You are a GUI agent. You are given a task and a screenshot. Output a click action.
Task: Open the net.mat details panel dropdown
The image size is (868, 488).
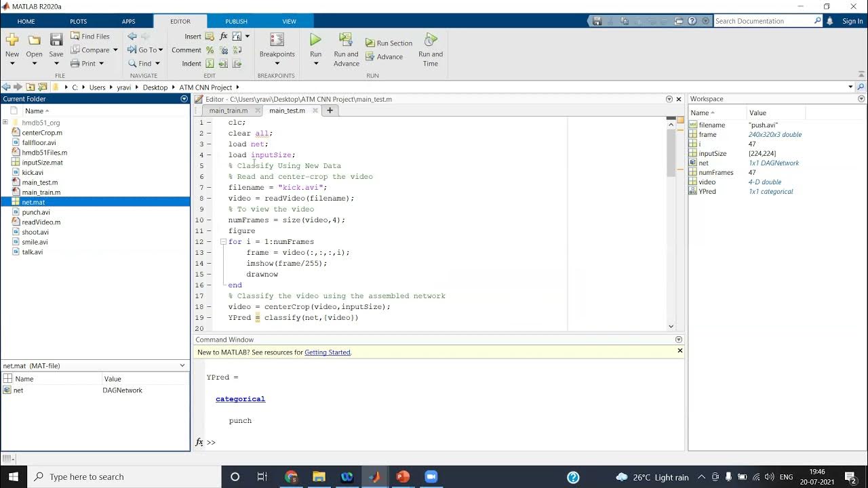(x=182, y=365)
